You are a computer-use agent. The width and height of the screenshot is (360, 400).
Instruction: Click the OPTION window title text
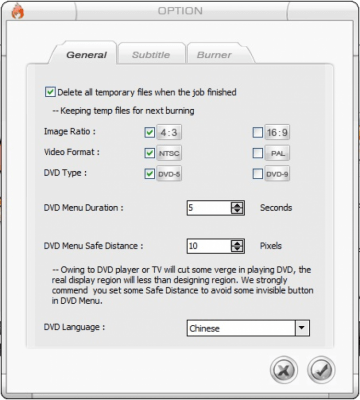(x=180, y=11)
